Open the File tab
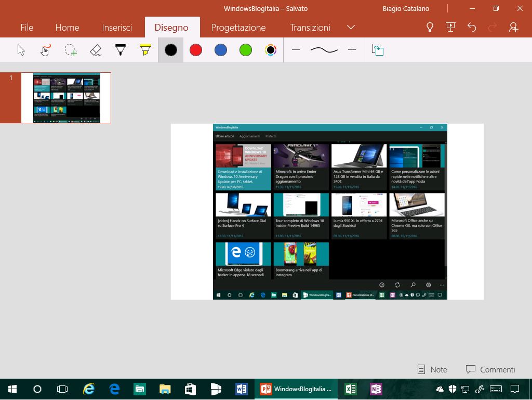 pyautogui.click(x=27, y=28)
